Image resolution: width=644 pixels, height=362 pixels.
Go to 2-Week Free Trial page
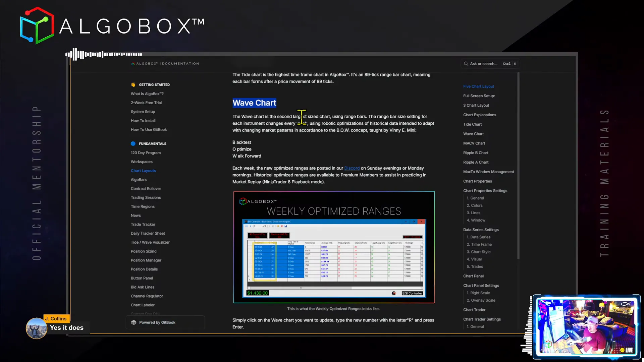(x=146, y=103)
